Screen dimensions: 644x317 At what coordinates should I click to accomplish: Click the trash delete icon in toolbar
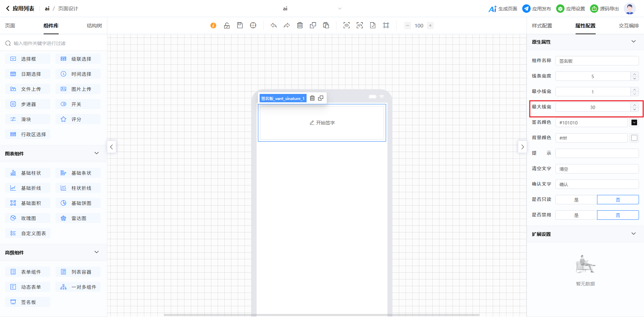(300, 25)
